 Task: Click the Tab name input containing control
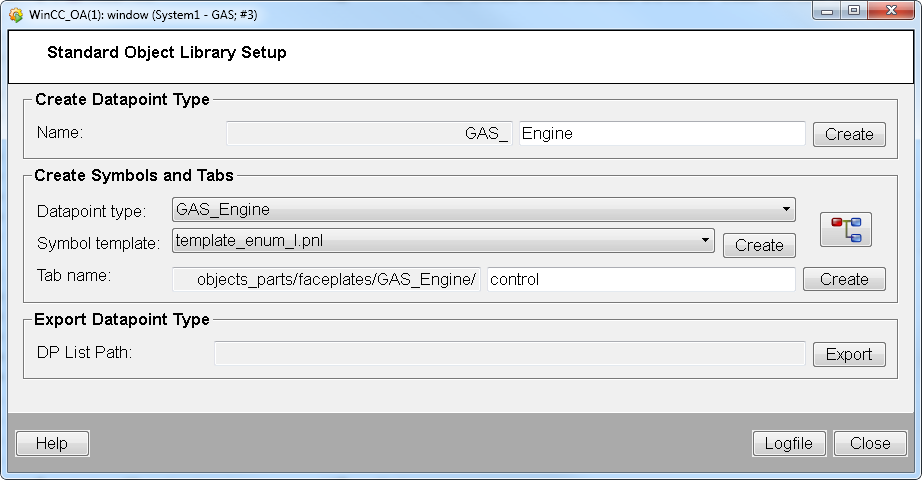641,280
